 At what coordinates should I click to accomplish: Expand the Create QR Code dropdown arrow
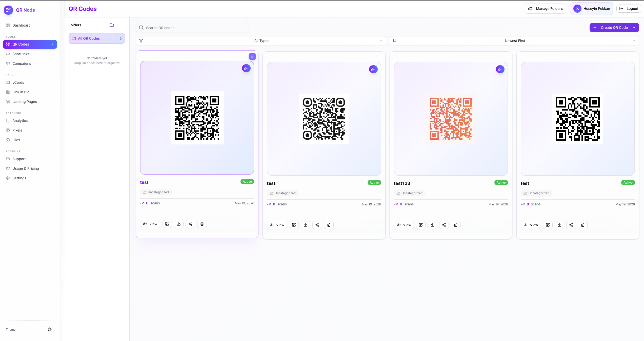(634, 28)
